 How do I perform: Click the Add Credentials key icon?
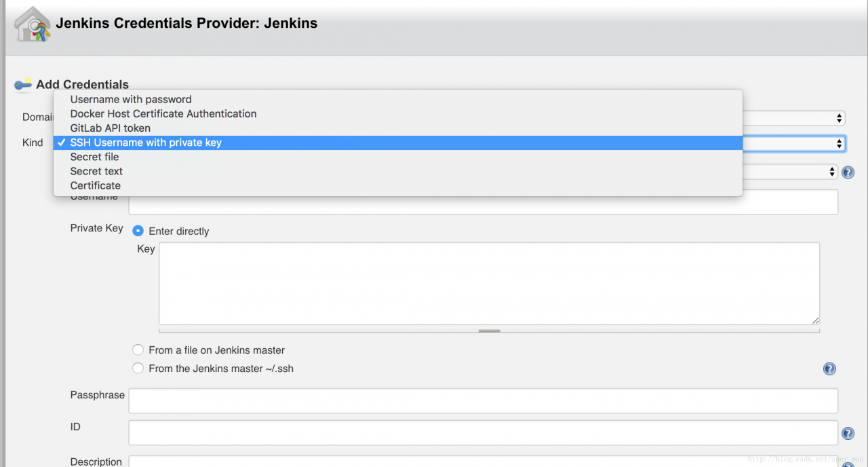(23, 84)
